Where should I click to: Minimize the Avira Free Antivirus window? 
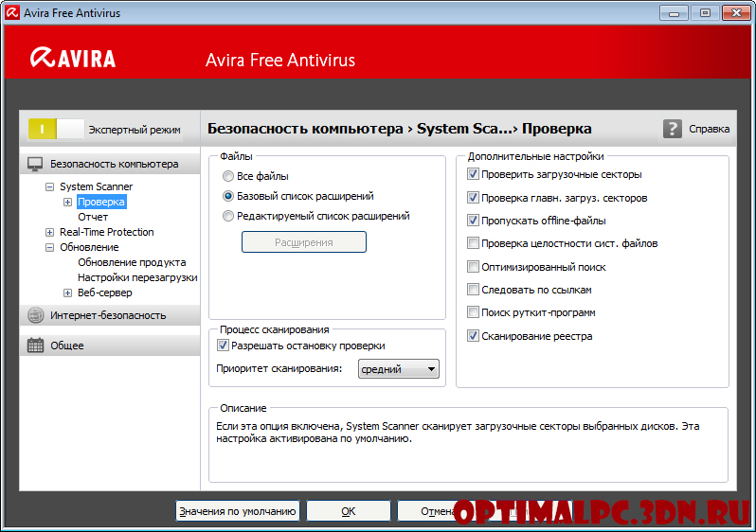click(674, 13)
